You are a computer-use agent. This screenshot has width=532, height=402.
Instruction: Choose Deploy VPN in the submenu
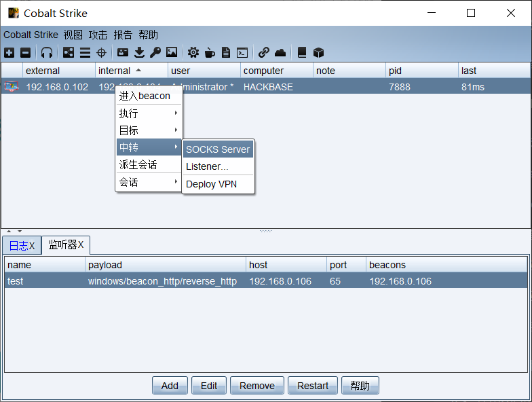coord(211,184)
